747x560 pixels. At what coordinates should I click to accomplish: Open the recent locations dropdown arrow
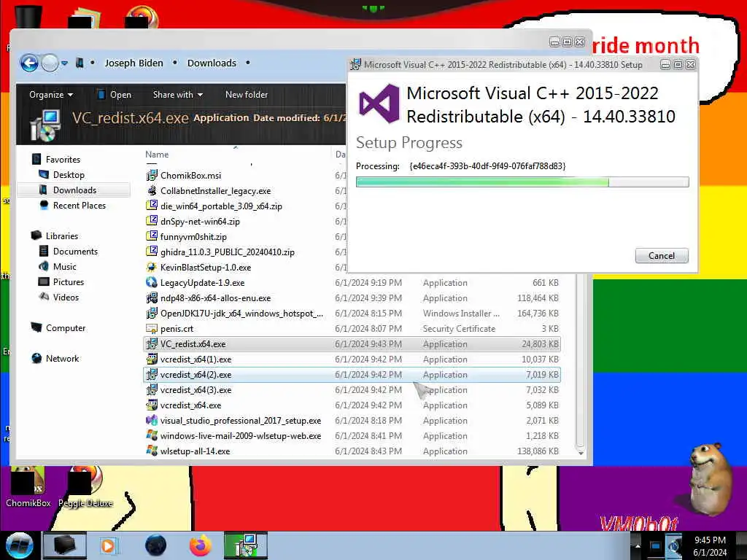coord(64,63)
